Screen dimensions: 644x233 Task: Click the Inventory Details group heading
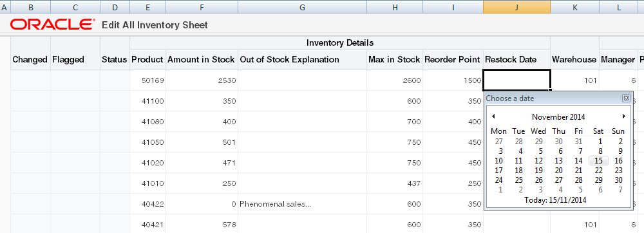click(340, 42)
